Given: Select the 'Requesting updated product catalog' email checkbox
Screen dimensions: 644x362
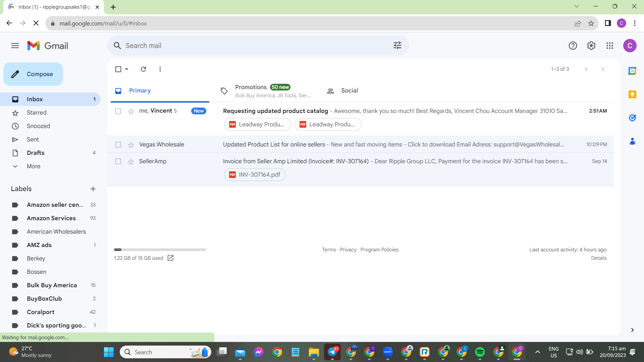Looking at the screenshot, I should pyautogui.click(x=118, y=111).
